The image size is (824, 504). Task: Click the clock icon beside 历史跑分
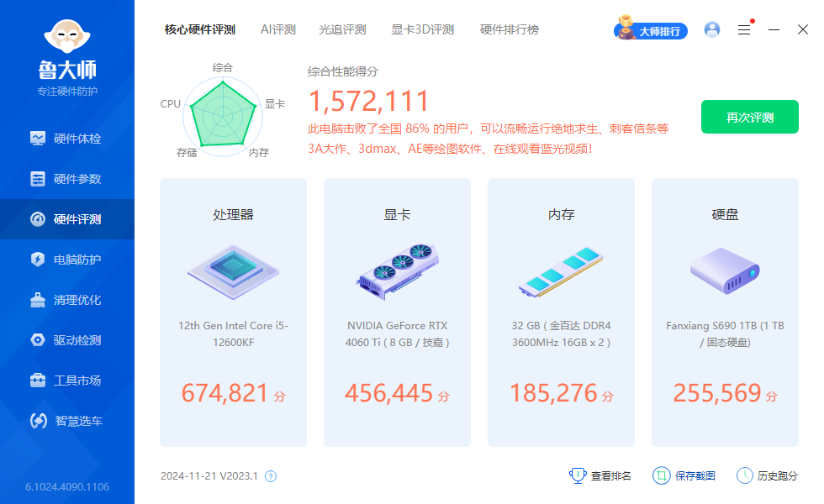click(744, 475)
